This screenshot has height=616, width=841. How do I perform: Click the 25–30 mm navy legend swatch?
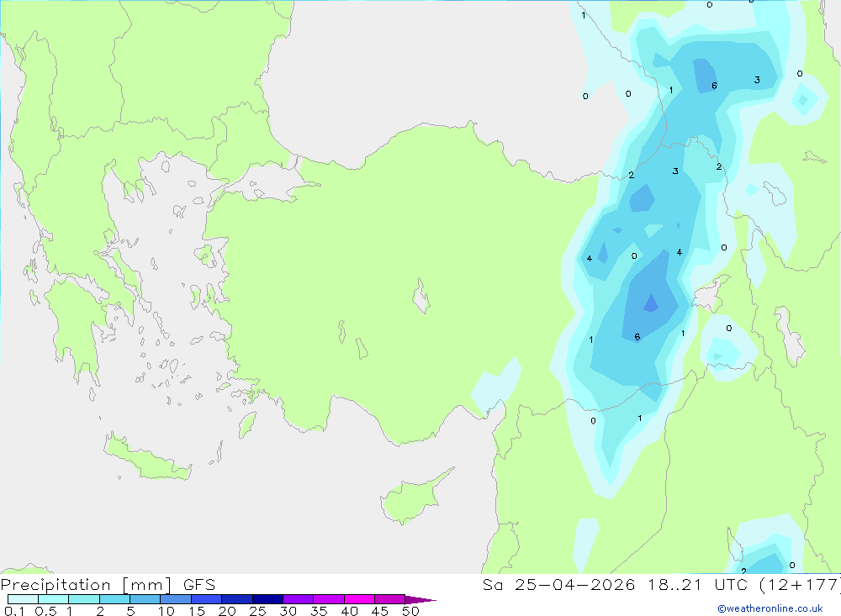click(x=267, y=599)
